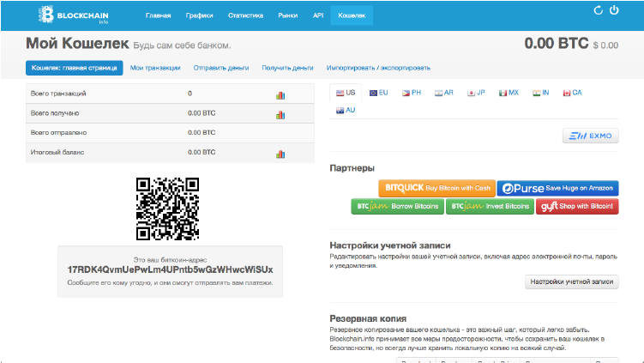The image size is (644, 363).
Task: Click Итоговый баланс row label
Action: (57, 152)
